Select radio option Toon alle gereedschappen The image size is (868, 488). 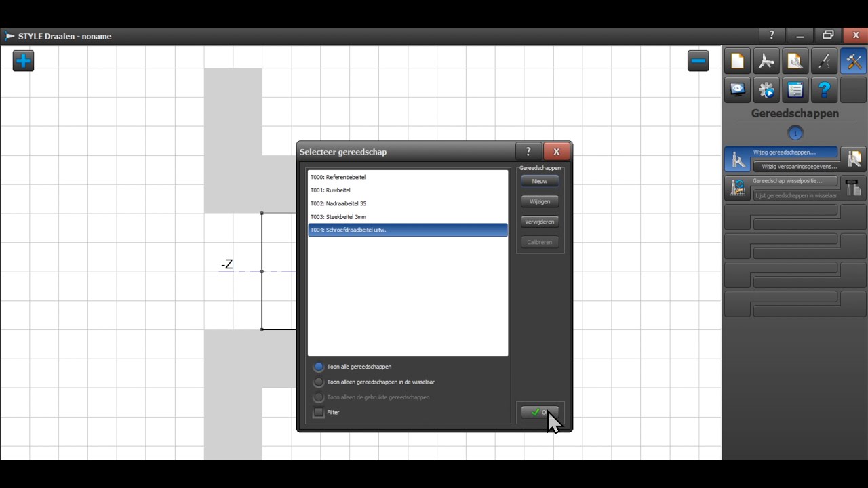click(x=352, y=367)
